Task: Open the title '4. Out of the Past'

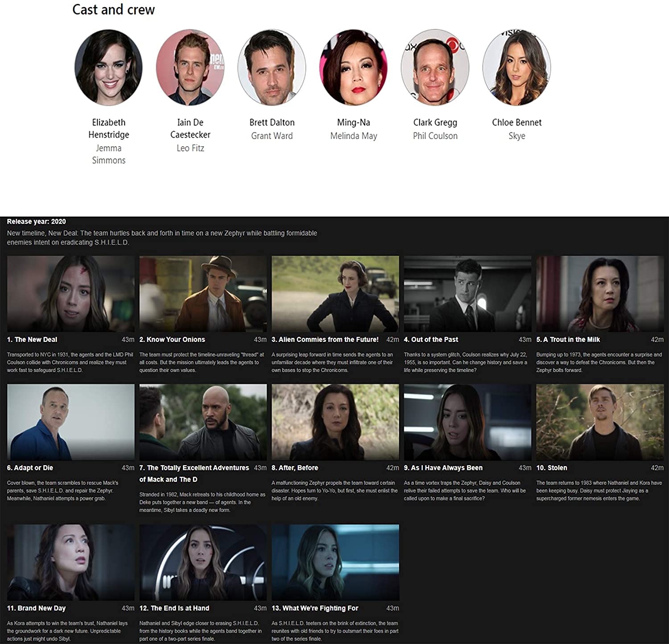Action: point(431,340)
